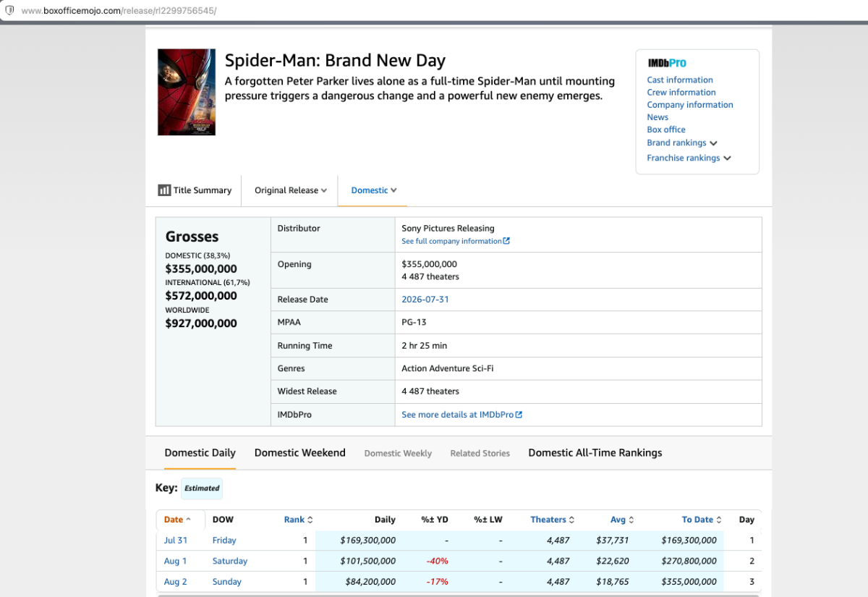The image size is (868, 597).
Task: Open the Crew information link
Action: point(681,93)
